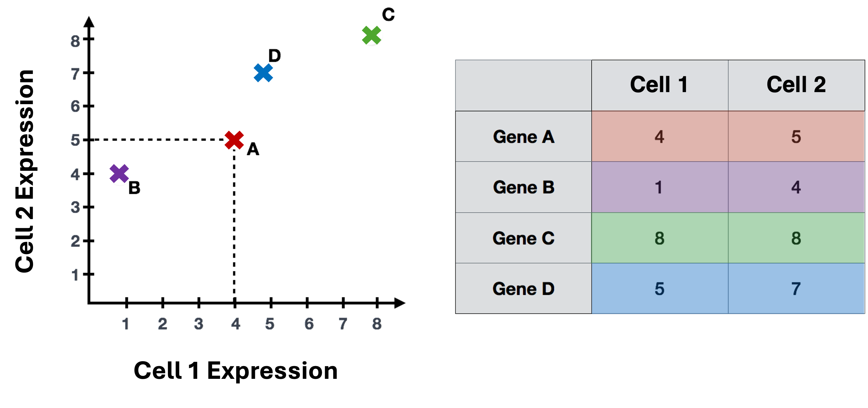
Task: Click the Cell 1 Expression axis label
Action: click(x=237, y=370)
